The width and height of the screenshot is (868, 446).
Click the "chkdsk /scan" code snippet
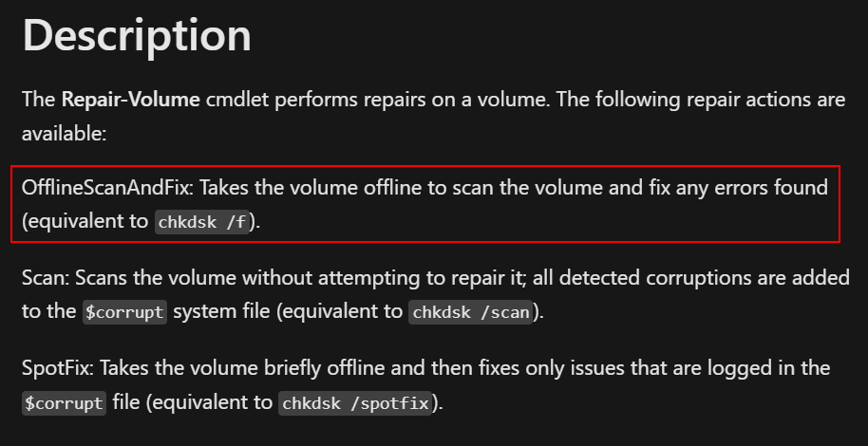click(x=473, y=312)
